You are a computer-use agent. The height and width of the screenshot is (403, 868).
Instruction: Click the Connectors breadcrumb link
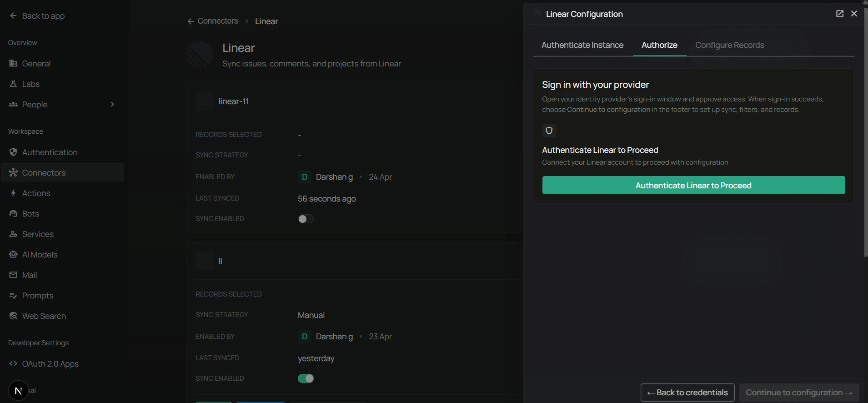tap(218, 21)
